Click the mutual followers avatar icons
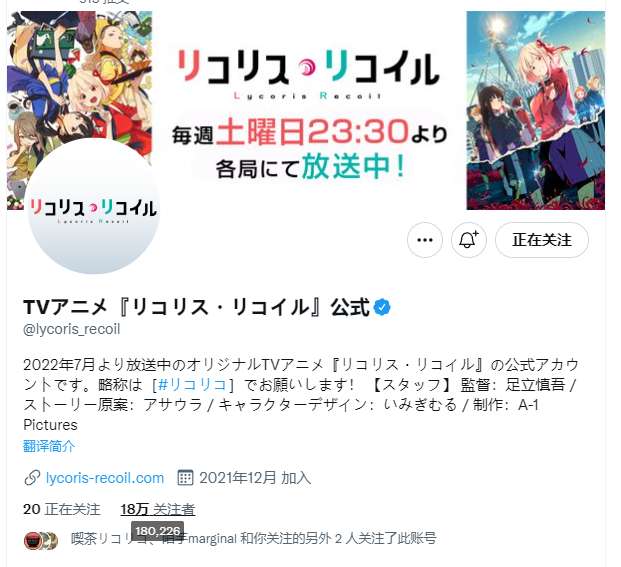 tap(41, 540)
